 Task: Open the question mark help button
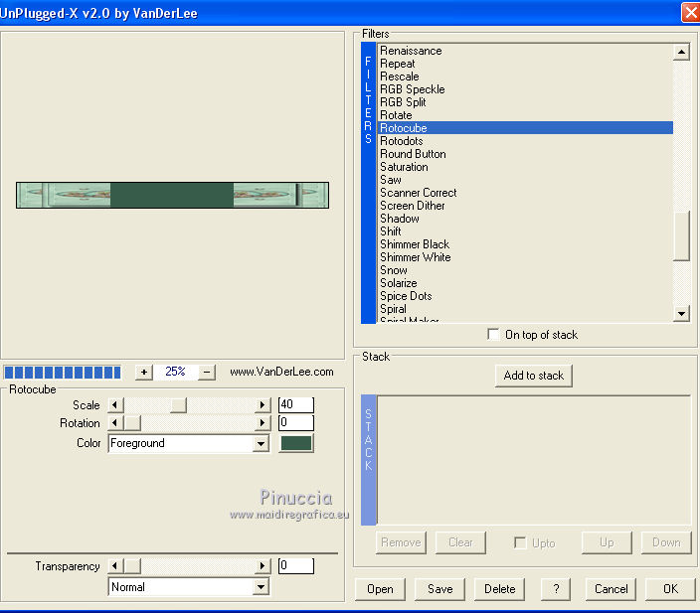[x=556, y=589]
